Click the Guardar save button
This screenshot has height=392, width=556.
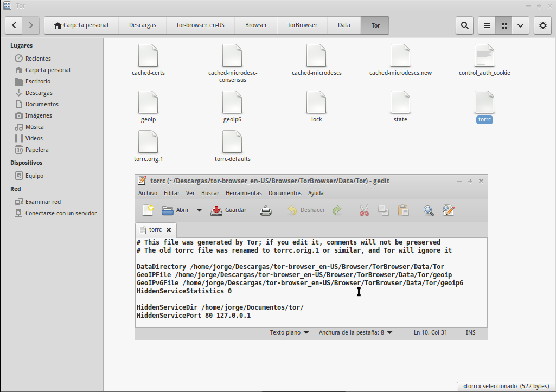coord(228,210)
